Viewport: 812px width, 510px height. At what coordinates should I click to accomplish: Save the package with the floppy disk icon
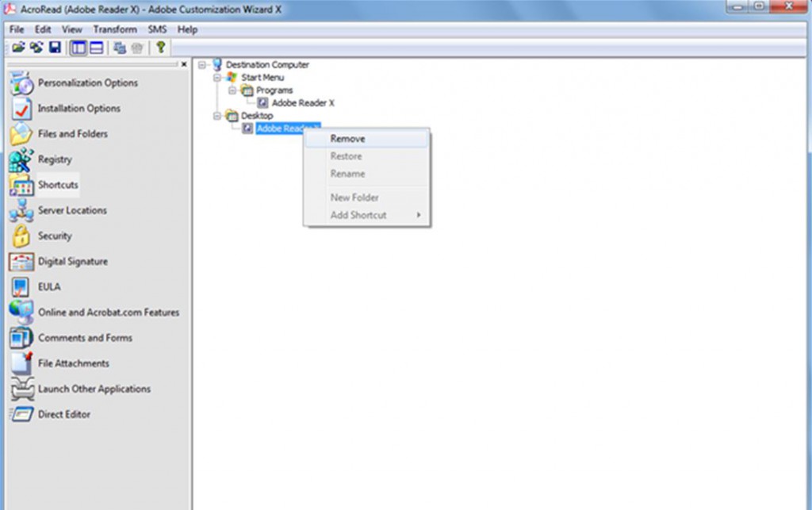[x=55, y=48]
